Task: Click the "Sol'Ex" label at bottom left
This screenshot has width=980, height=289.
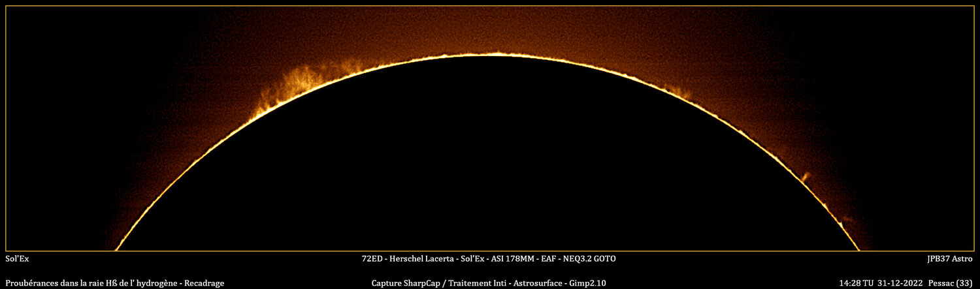Action: (17, 259)
